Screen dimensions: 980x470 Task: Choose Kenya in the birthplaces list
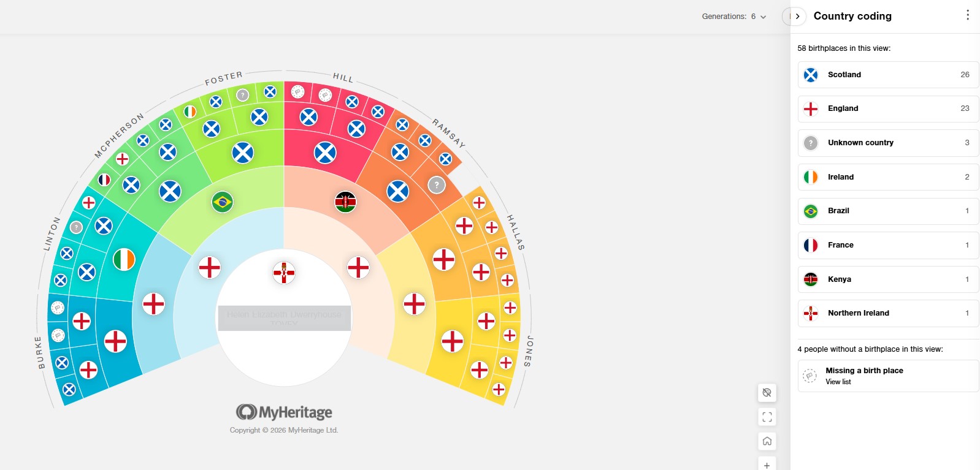[x=887, y=279]
